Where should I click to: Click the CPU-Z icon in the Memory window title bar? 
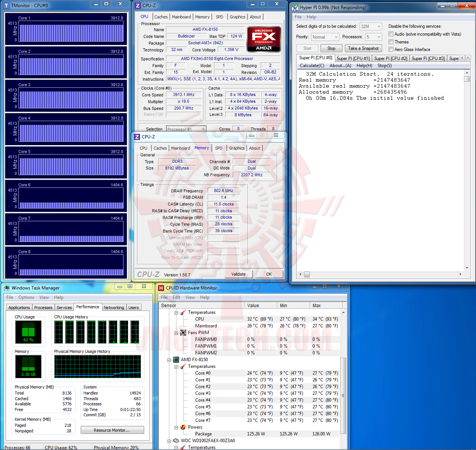click(x=137, y=137)
